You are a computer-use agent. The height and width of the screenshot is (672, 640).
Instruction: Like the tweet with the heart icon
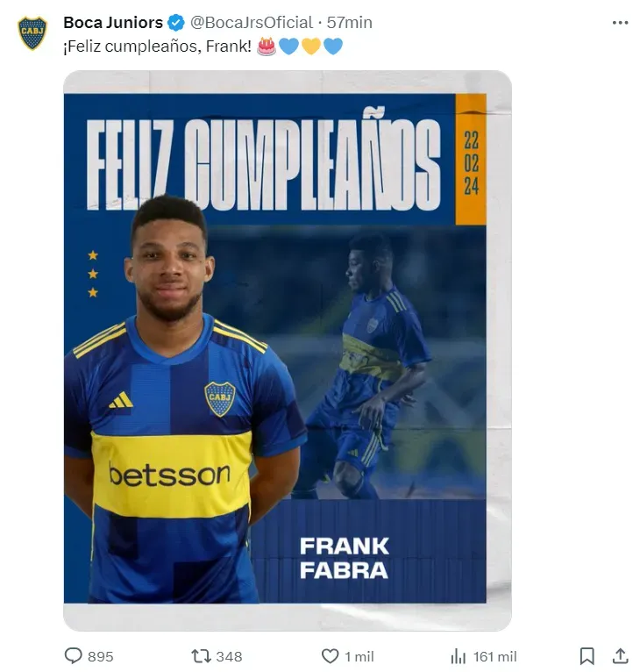(330, 656)
